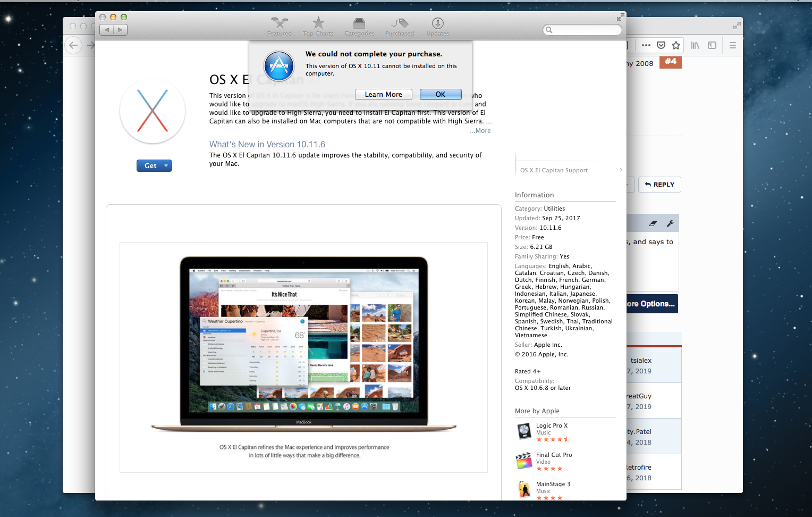The width and height of the screenshot is (812, 517).
Task: Switch to the Updates tab
Action: [438, 27]
